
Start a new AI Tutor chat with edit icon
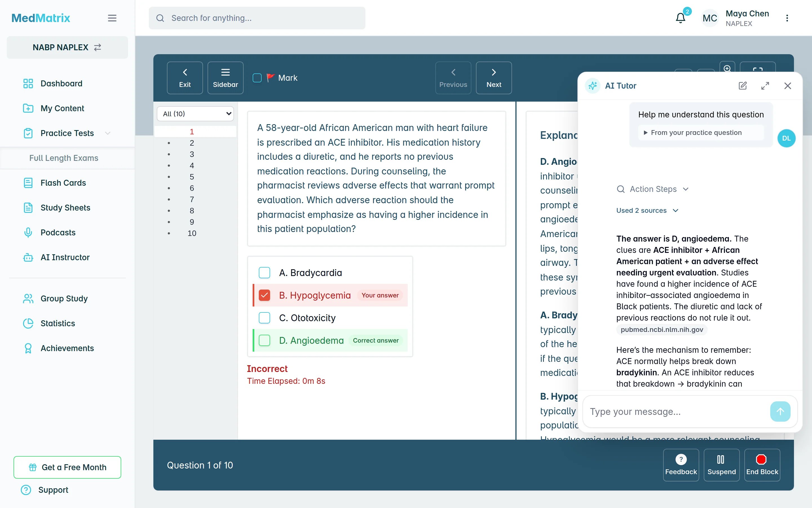coord(743,86)
